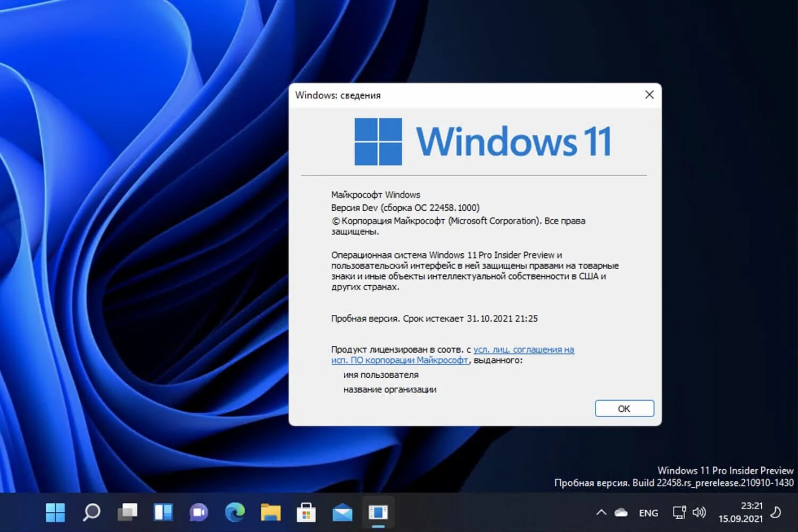Open the volume speaker tray icon
The height and width of the screenshot is (532, 798).
(699, 513)
